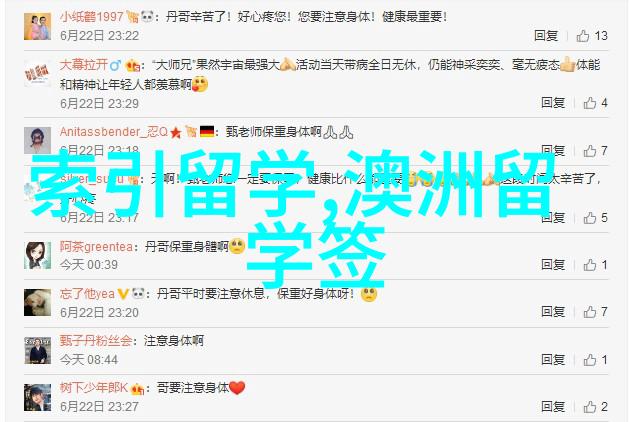Reply to 大幕拉开's comment

point(553,103)
